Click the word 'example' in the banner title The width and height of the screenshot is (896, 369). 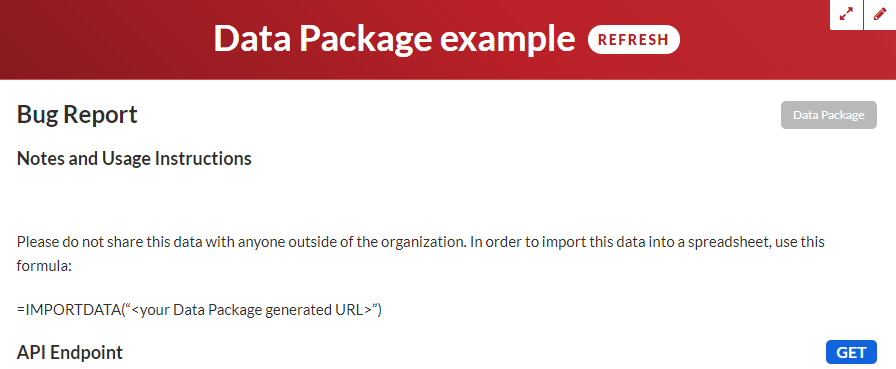pyautogui.click(x=507, y=39)
